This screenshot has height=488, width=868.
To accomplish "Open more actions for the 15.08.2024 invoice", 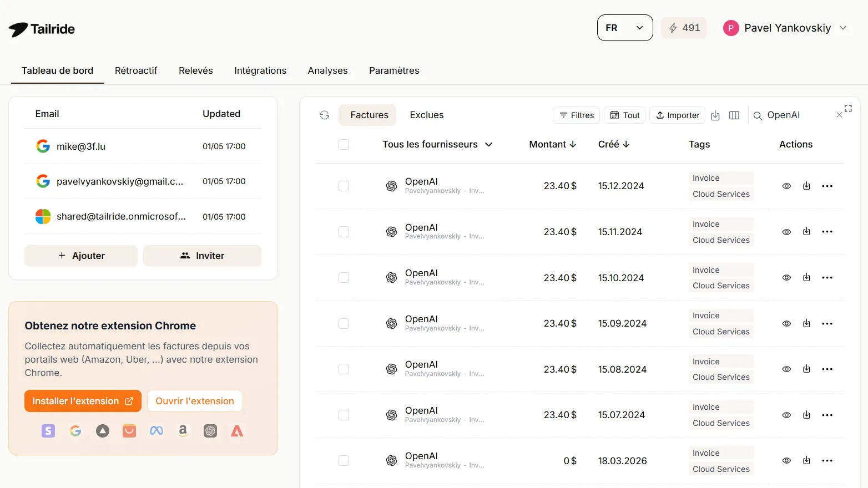I will pyautogui.click(x=827, y=369).
